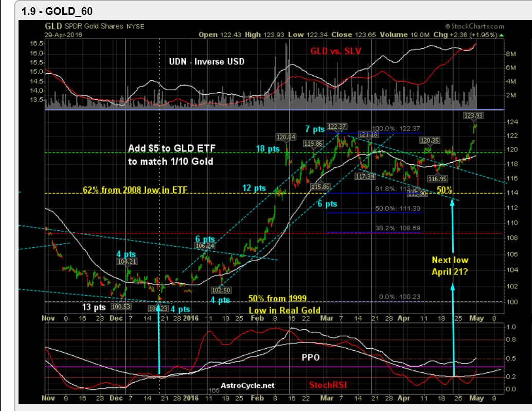Click the '120.35' price tag
The height and width of the screenshot is (411, 532).
click(430, 140)
